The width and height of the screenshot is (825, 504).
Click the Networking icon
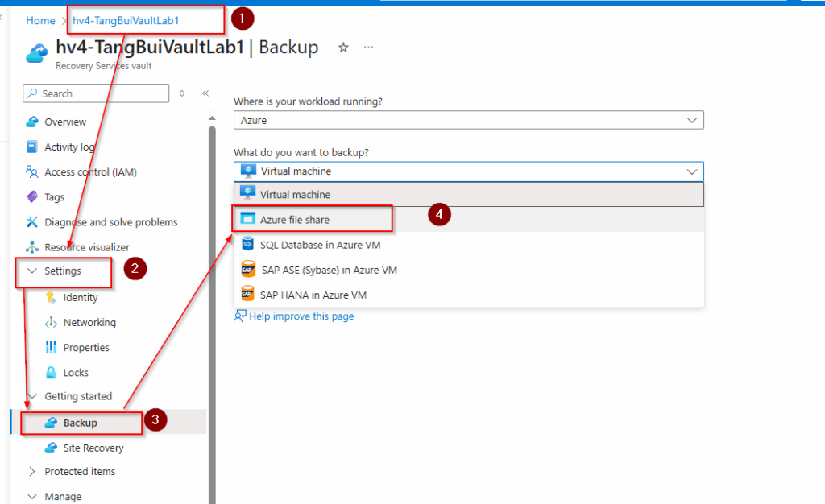(51, 323)
